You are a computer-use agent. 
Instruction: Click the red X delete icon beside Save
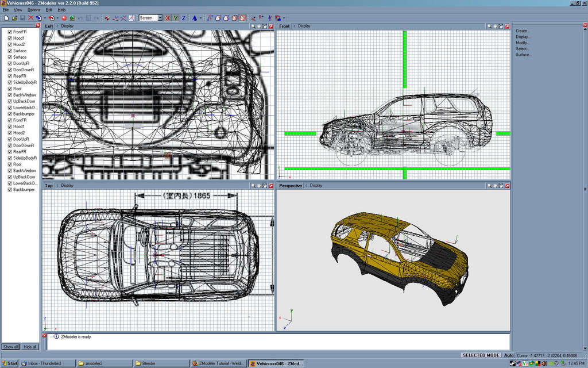click(x=31, y=18)
